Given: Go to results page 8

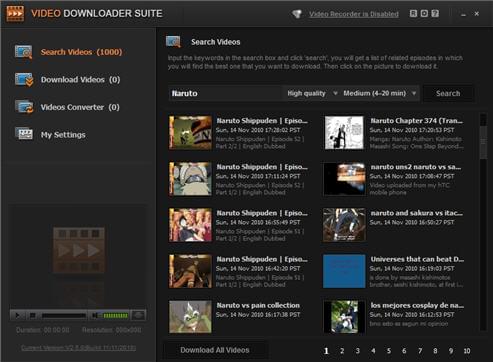Looking at the screenshot, I should point(435,351).
